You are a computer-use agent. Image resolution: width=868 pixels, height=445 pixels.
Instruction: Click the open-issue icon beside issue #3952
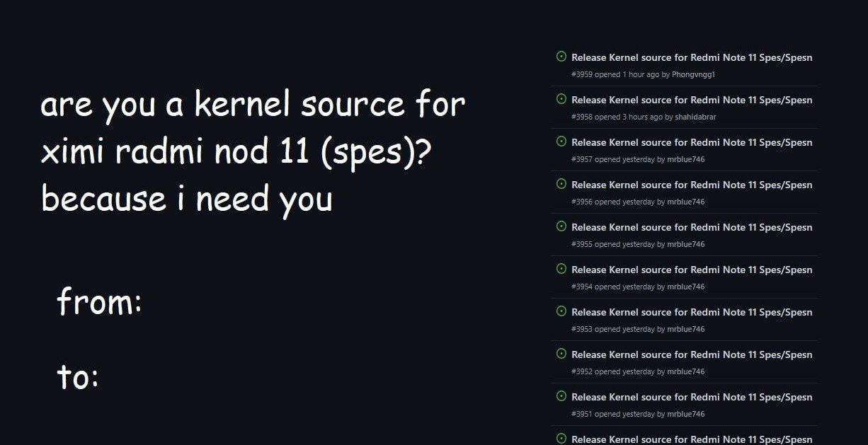[561, 354]
